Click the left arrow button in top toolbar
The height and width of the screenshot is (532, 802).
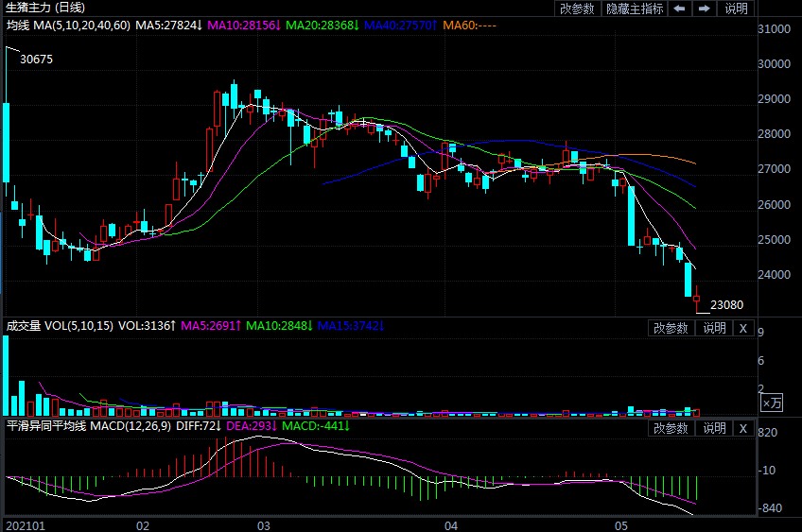point(679,9)
